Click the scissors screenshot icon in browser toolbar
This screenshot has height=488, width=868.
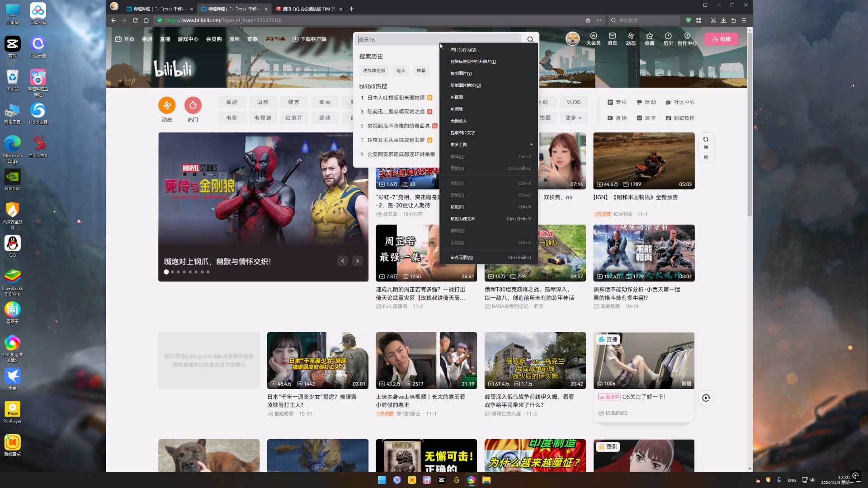point(713,20)
